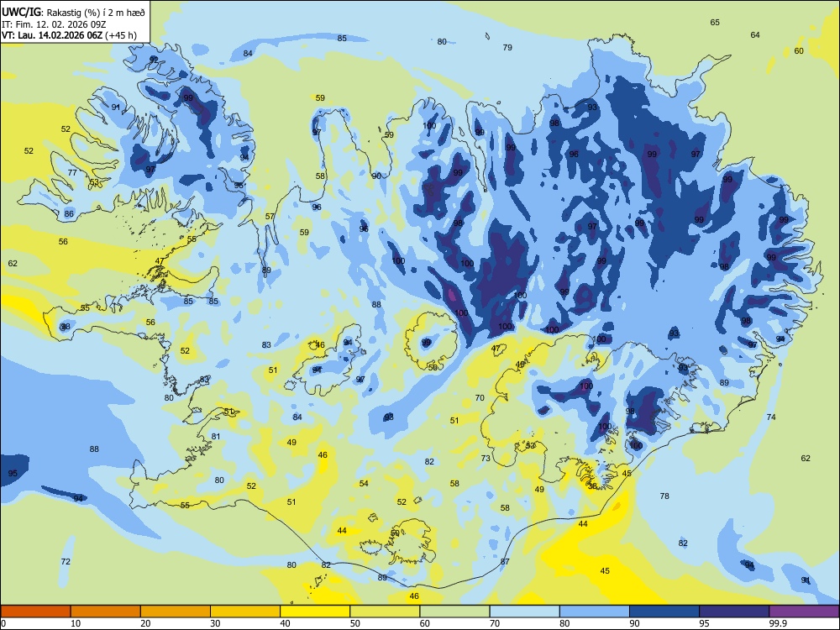Click the 10–20 orange legend swatch

(x=106, y=612)
